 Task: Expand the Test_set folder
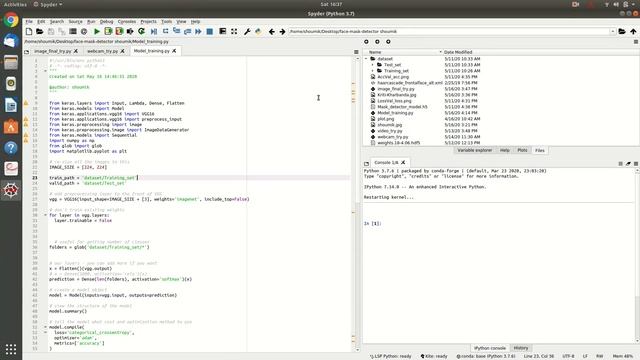click(372, 65)
